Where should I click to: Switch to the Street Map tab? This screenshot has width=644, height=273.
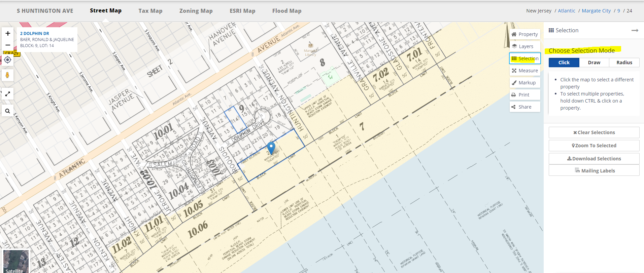pyautogui.click(x=106, y=11)
